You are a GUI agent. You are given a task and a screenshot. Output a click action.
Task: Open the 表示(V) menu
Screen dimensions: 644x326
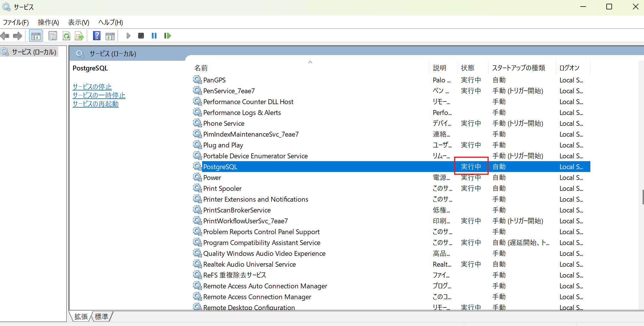(78, 22)
